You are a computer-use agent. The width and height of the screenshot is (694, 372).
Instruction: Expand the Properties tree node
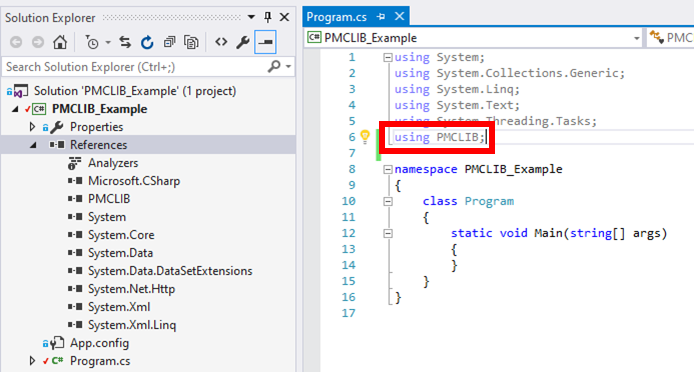coord(32,127)
